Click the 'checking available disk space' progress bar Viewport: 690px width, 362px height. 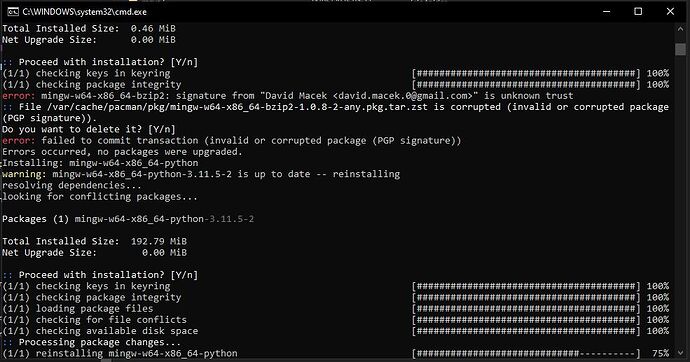(526, 331)
